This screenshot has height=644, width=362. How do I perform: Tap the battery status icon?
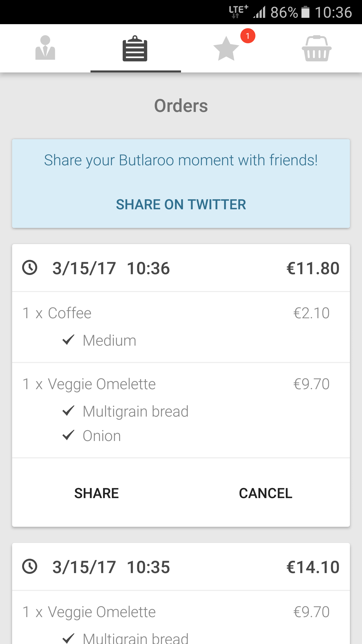point(305,12)
